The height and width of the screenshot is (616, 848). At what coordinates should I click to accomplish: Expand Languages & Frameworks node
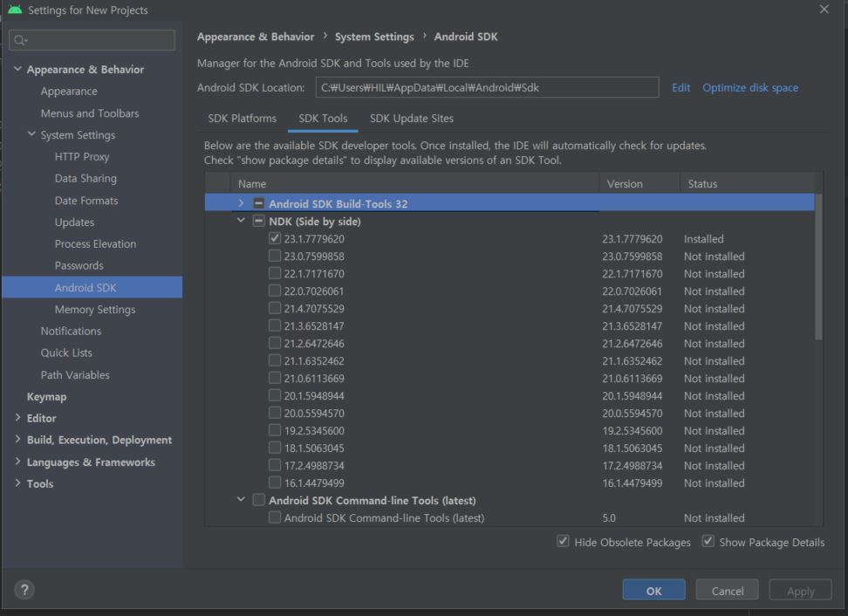pyautogui.click(x=17, y=462)
